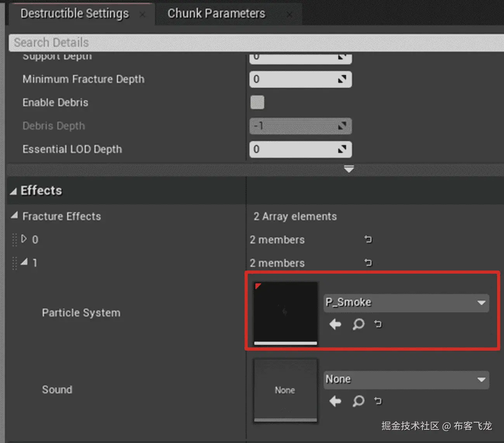Viewport: 504px width, 443px height.
Task: Switch to the Chunk Parameters tab
Action: coord(216,14)
